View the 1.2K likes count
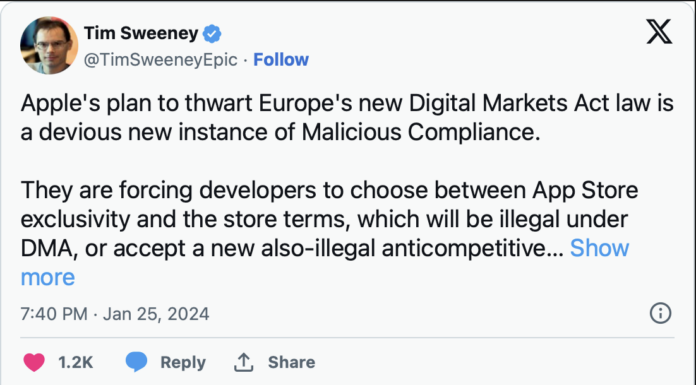696x385 pixels. 75,362
